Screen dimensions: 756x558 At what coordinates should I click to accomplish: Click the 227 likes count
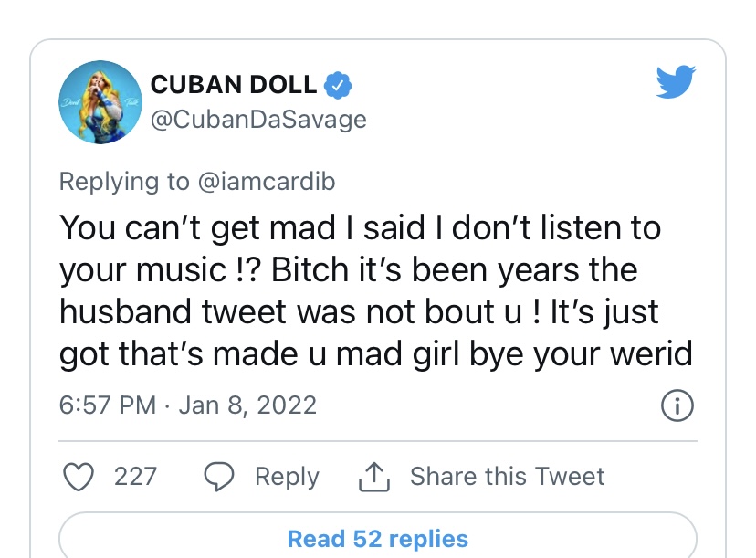(135, 477)
